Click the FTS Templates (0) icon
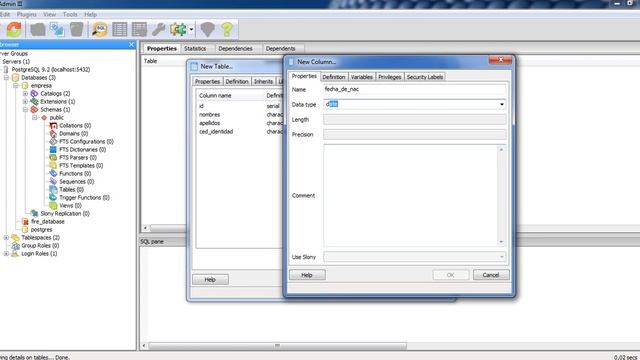The image size is (640, 360). click(53, 165)
